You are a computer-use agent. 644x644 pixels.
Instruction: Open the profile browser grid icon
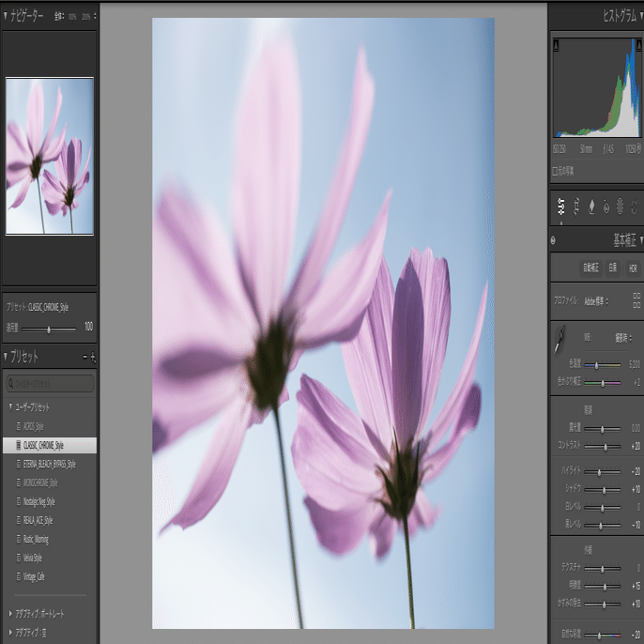point(636,300)
